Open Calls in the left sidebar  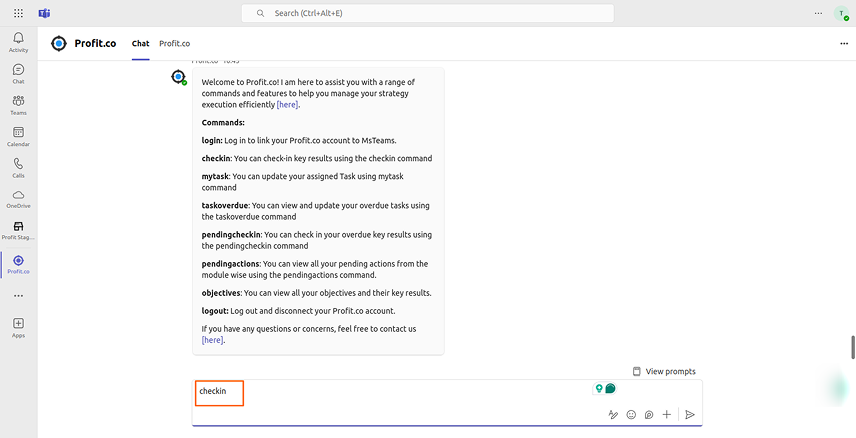pos(19,168)
